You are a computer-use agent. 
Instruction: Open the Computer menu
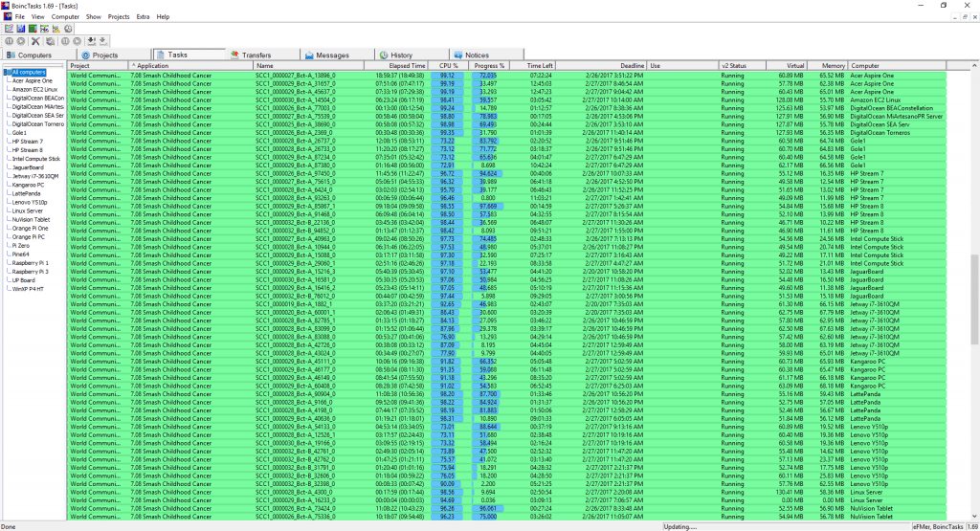(x=65, y=17)
